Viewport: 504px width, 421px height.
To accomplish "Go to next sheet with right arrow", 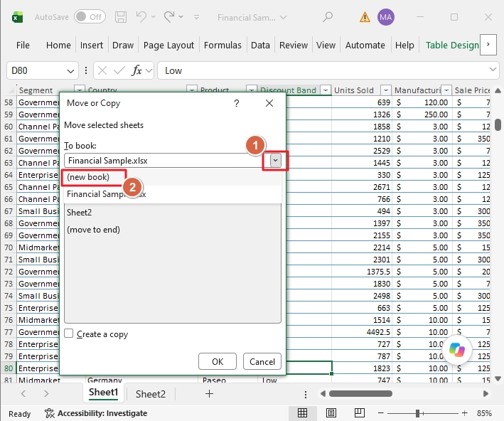I will tap(46, 393).
